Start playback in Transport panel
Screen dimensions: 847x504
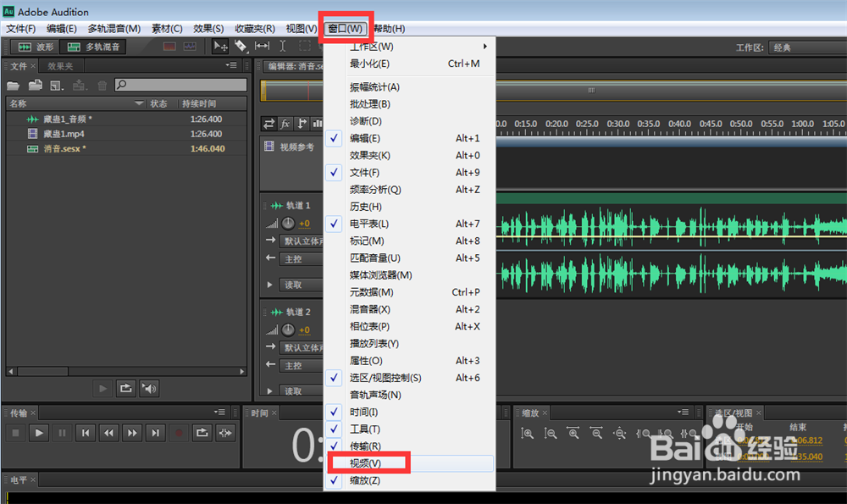tap(39, 433)
